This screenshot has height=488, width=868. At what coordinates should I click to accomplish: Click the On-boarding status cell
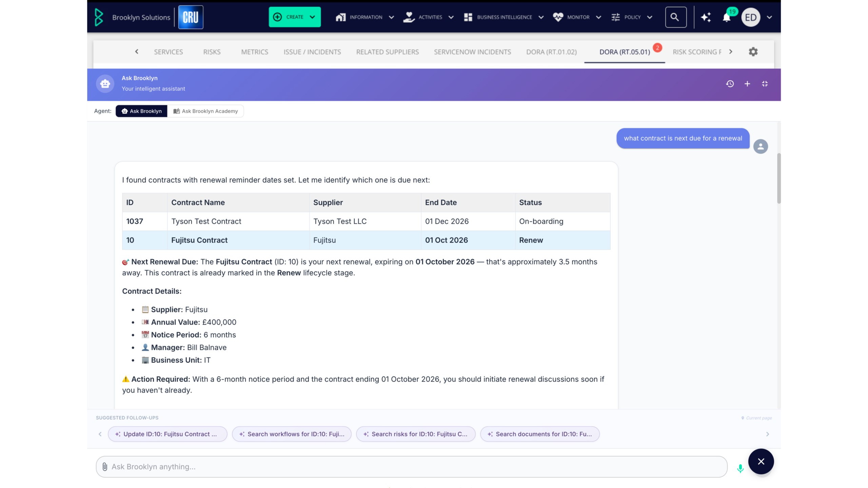(x=563, y=221)
